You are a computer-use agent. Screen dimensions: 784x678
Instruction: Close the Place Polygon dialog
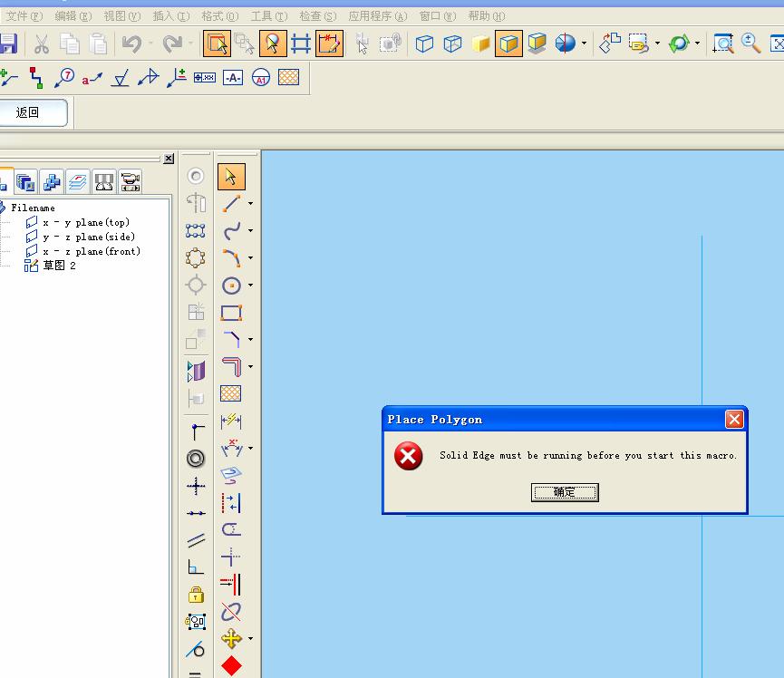734,419
